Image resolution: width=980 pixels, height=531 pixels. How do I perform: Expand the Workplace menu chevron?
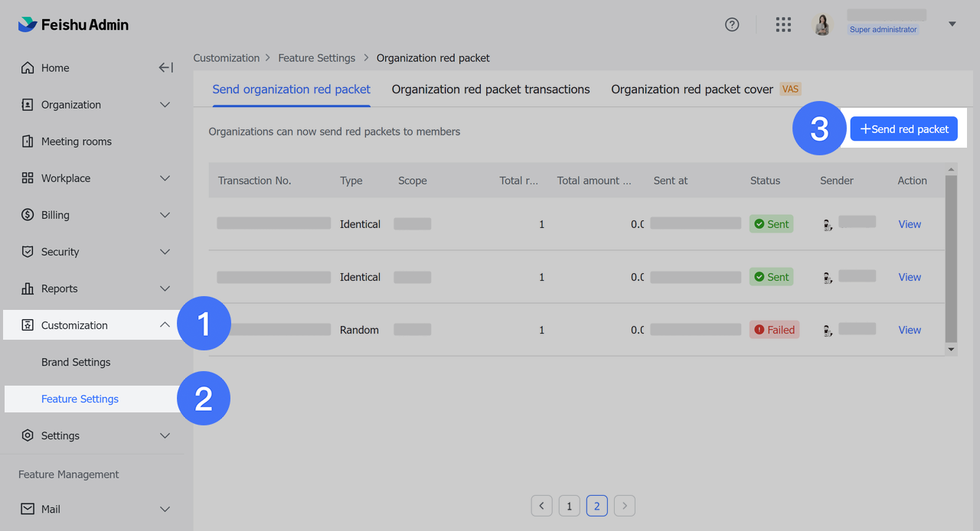point(165,178)
